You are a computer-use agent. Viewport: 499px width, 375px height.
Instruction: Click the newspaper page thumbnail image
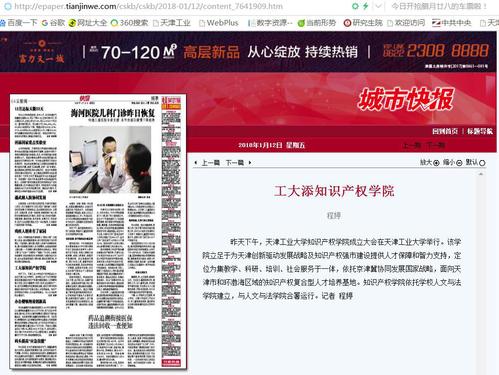(98, 232)
